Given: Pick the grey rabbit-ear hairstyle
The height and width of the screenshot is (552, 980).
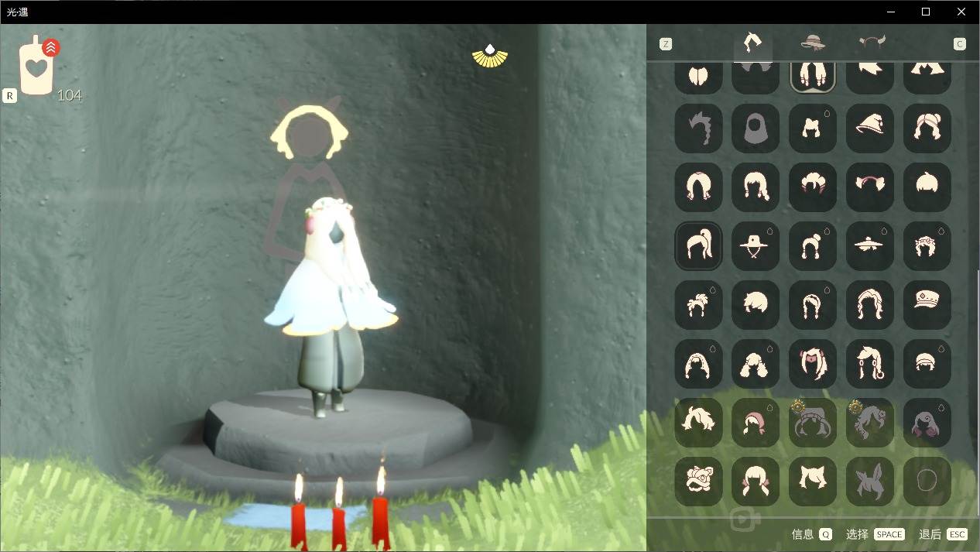Looking at the screenshot, I should (870, 482).
